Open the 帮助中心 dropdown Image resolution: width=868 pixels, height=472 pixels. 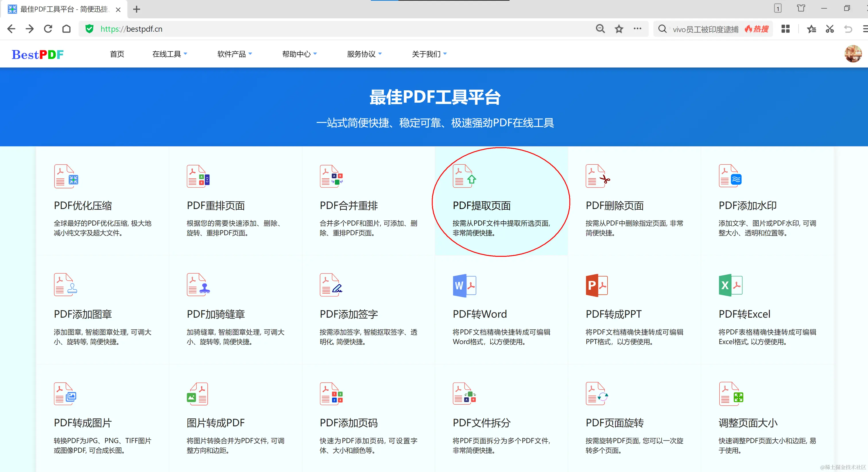[x=299, y=54]
